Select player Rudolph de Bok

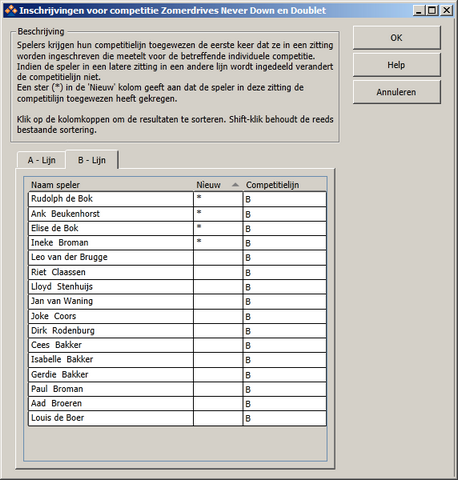coord(111,199)
